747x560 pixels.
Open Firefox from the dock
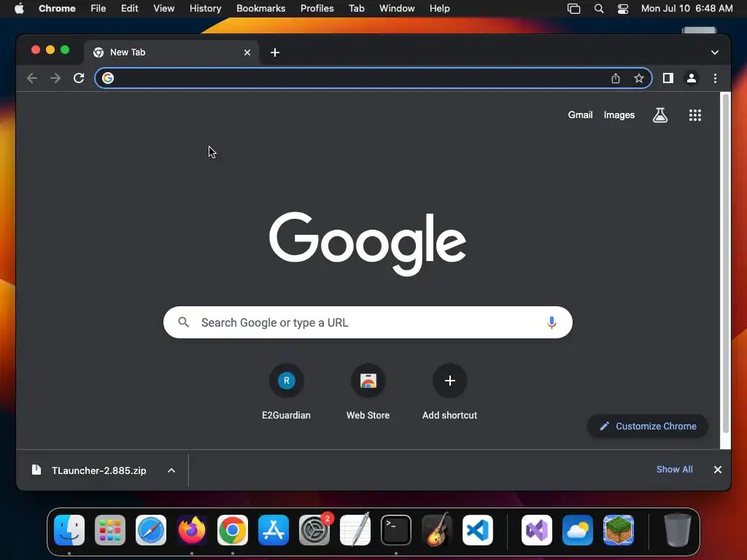coord(192,530)
